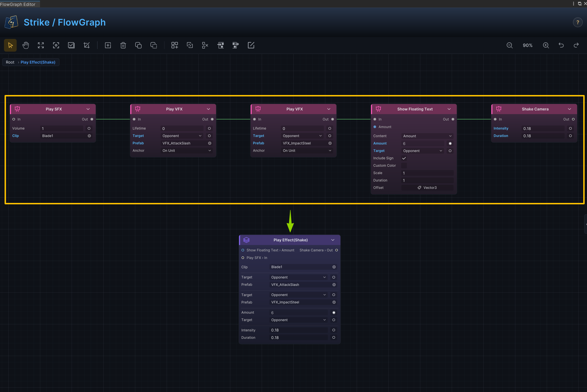Toggle the port circle beside Shake Camera Intensity
The width and height of the screenshot is (587, 392).
tap(571, 129)
